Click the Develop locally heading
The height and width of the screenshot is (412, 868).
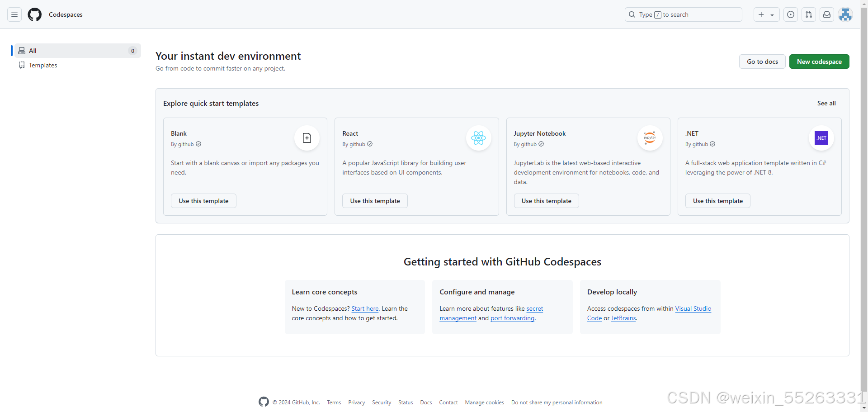coord(612,292)
